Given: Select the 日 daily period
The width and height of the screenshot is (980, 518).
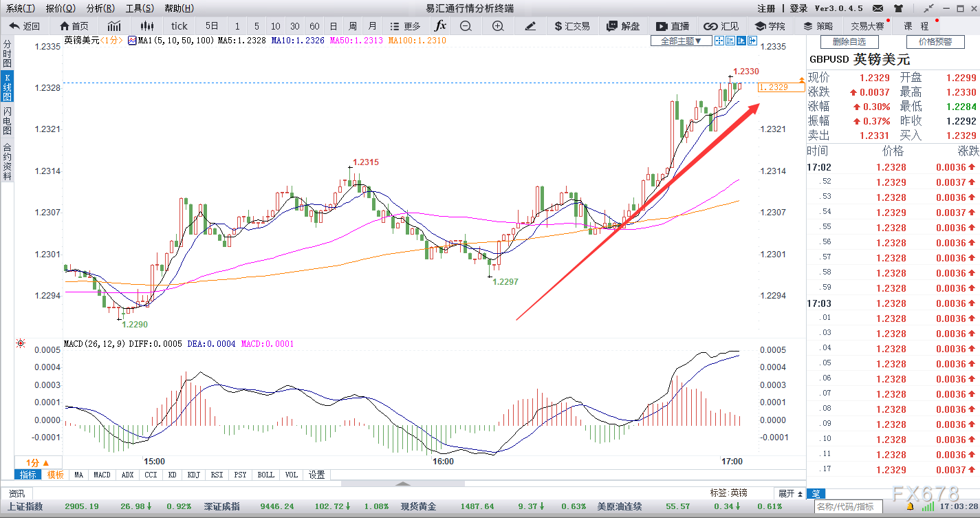Looking at the screenshot, I should point(334,26).
